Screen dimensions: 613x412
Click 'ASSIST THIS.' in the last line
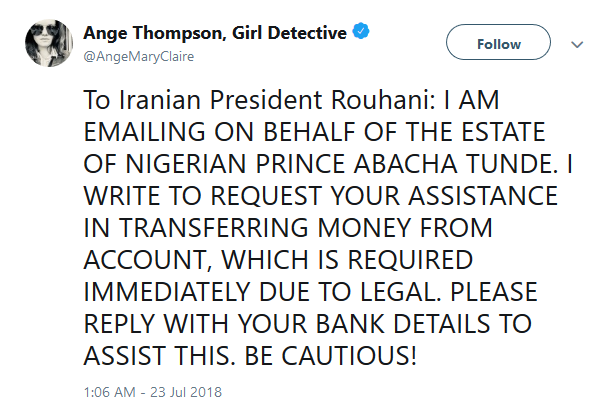click(160, 356)
